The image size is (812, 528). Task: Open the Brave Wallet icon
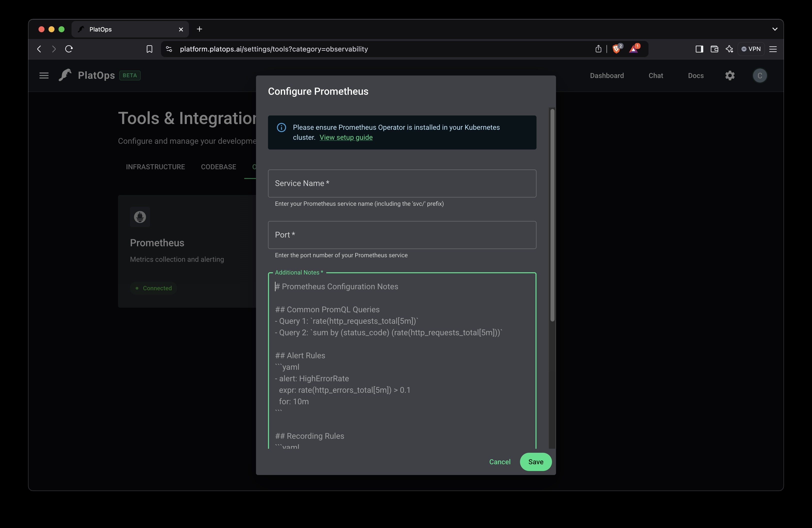pos(714,49)
